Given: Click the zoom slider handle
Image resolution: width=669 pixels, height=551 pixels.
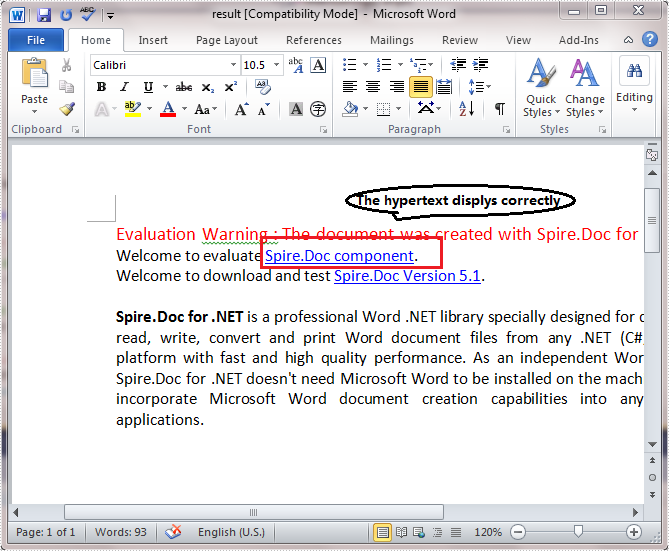Looking at the screenshot, I should point(578,532).
